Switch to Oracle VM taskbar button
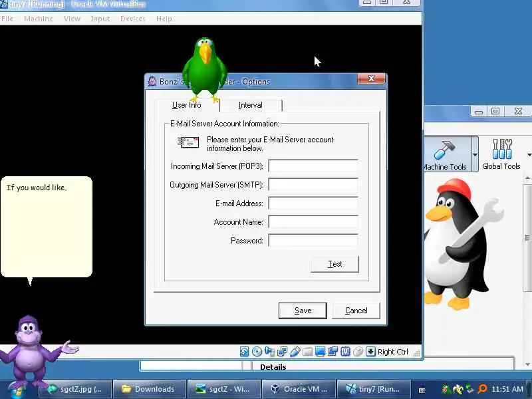This screenshot has width=532, height=399. pyautogui.click(x=298, y=389)
